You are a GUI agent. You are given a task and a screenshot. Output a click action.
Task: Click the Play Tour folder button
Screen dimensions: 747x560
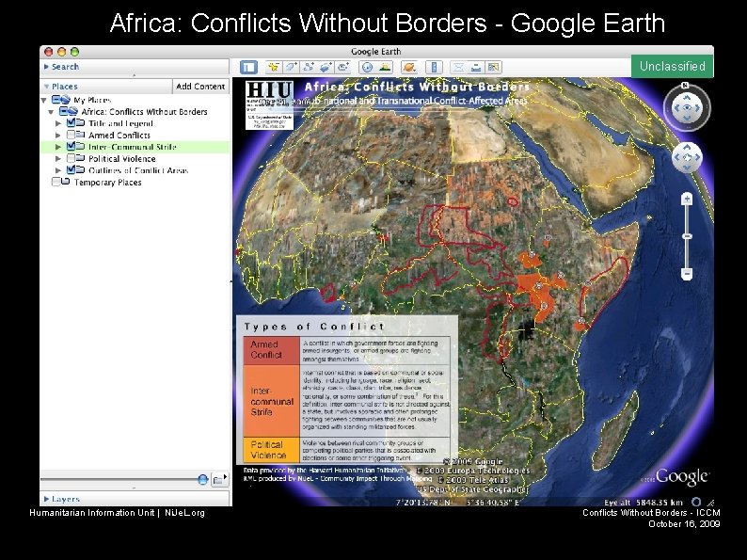tap(219, 479)
